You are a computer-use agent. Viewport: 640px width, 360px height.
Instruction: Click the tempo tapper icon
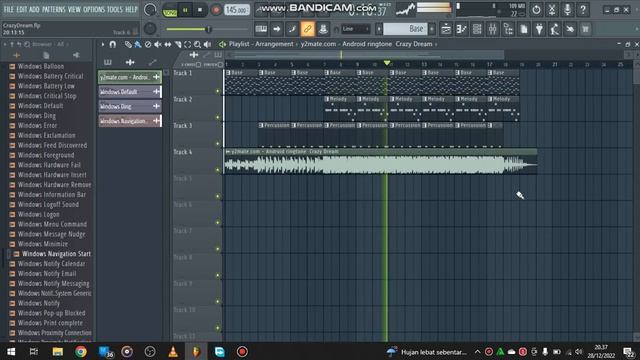tap(555, 29)
